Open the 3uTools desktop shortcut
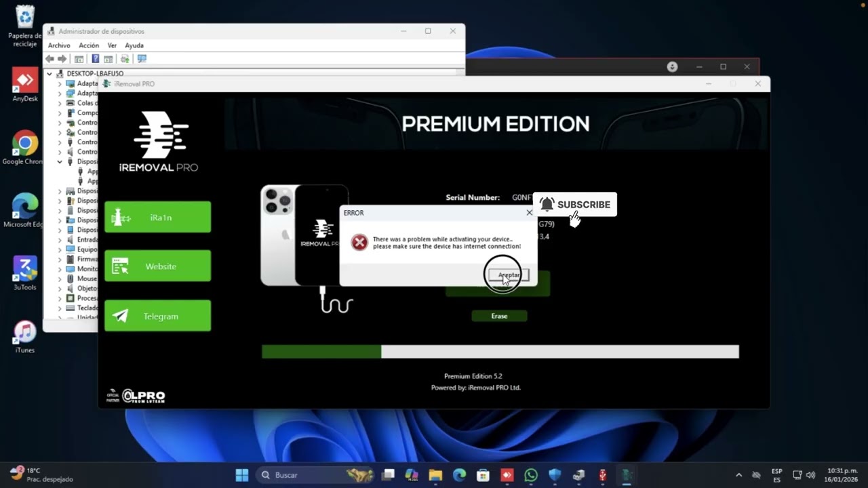Viewport: 868px width, 488px height. 25,273
